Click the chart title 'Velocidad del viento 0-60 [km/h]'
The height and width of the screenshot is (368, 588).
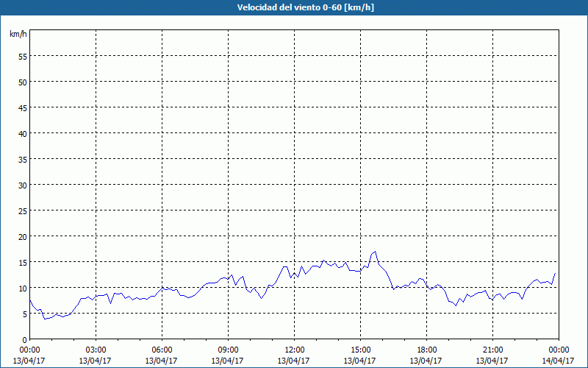point(306,7)
